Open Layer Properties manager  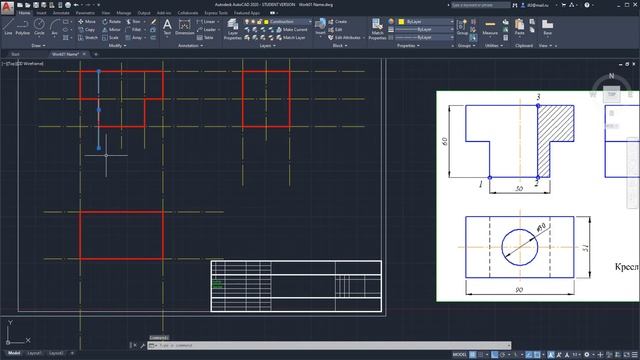click(x=233, y=29)
